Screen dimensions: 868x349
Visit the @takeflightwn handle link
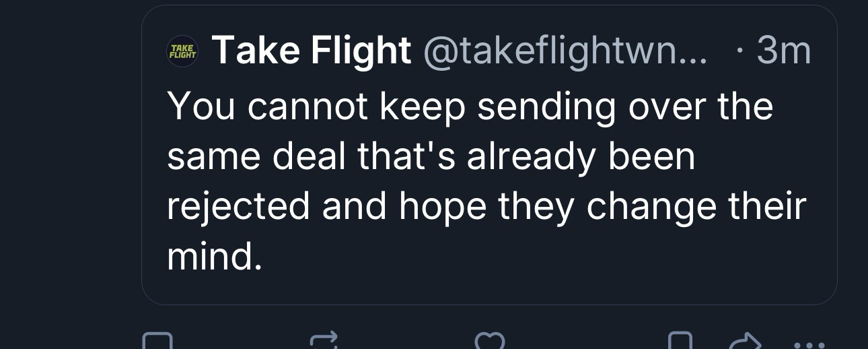(564, 51)
